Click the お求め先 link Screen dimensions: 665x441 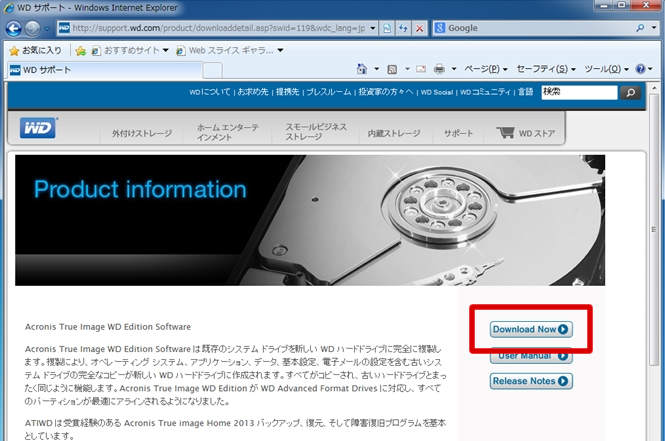tap(253, 92)
